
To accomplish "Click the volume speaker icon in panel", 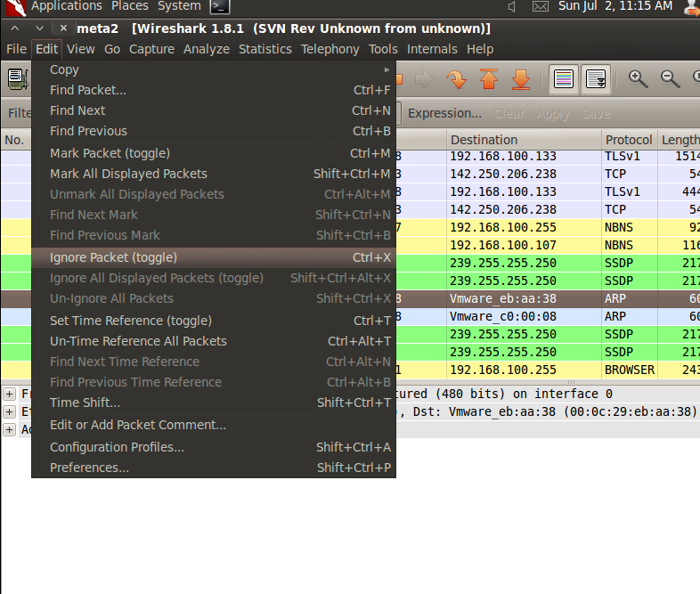I will click(x=512, y=6).
